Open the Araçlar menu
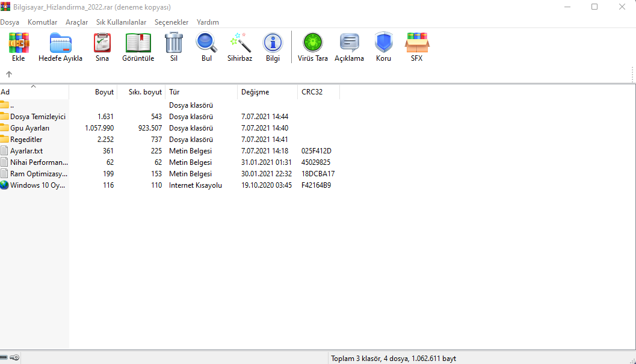636x364 pixels. [x=76, y=22]
